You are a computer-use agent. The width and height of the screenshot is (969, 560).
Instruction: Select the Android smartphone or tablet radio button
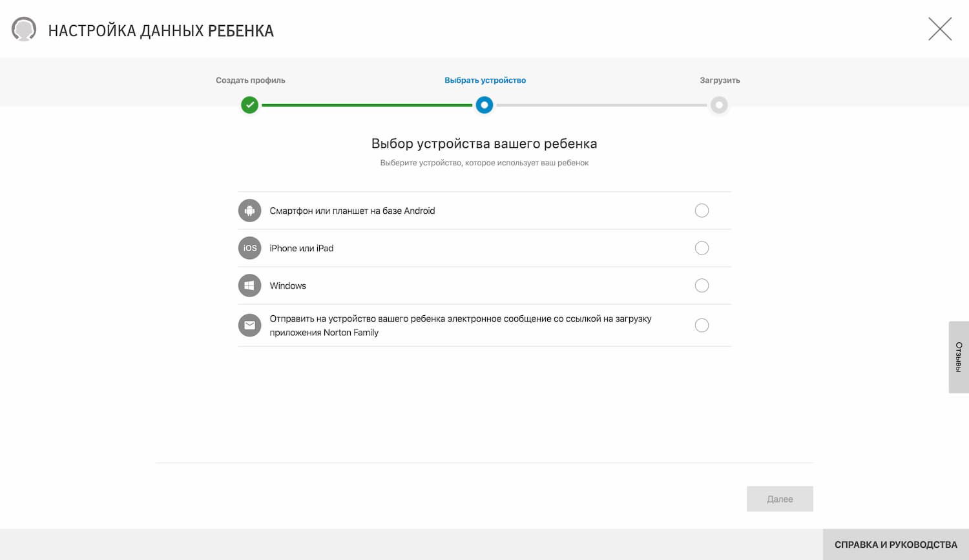702,211
